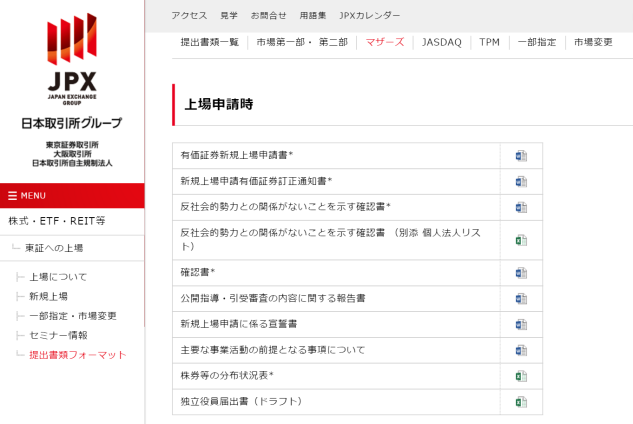Download Word file for 公開指導・引受審査の内容に関する報告書
Viewport: 633px width, 424px height.
pos(520,299)
